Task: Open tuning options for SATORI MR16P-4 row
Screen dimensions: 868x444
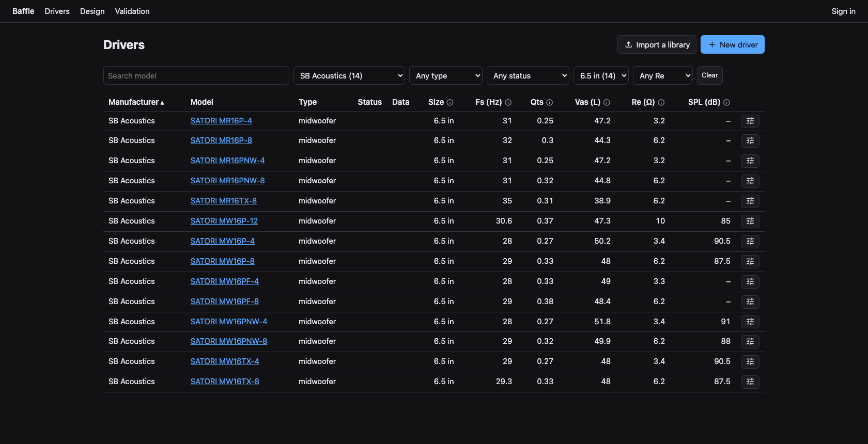Action: coord(750,121)
